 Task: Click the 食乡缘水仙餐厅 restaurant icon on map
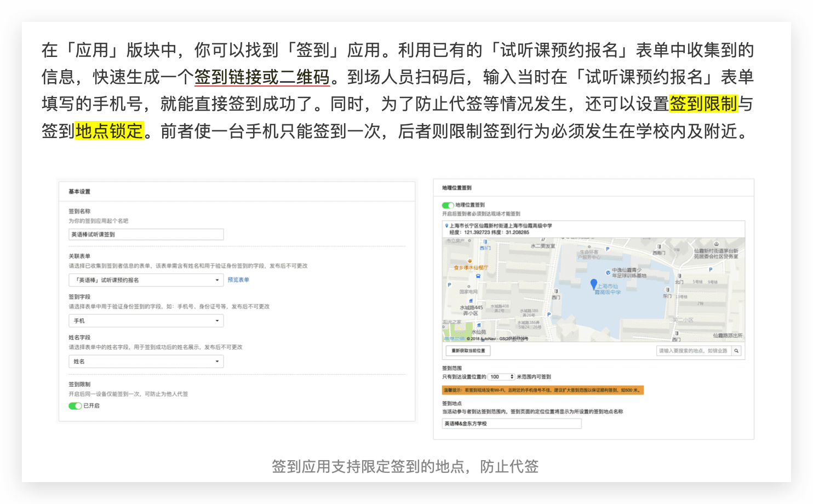[x=470, y=261]
